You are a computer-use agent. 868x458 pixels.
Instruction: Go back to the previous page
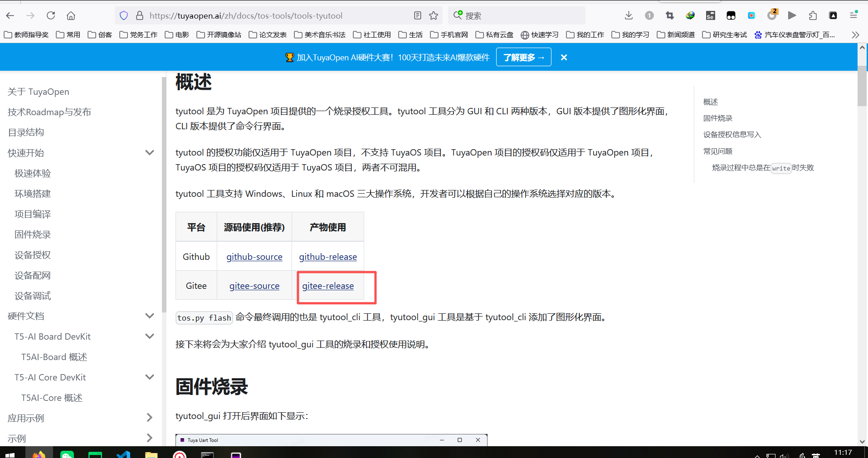(10, 15)
